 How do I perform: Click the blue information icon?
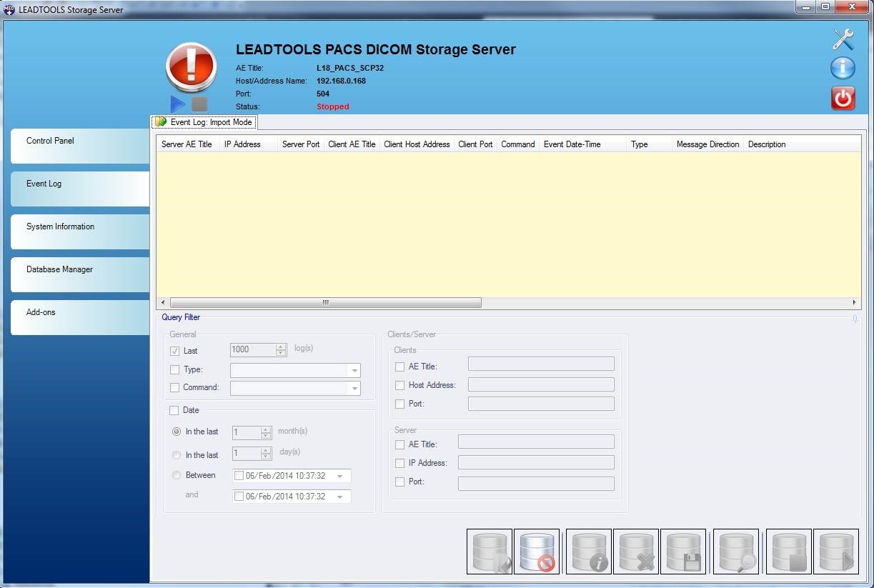click(x=843, y=68)
